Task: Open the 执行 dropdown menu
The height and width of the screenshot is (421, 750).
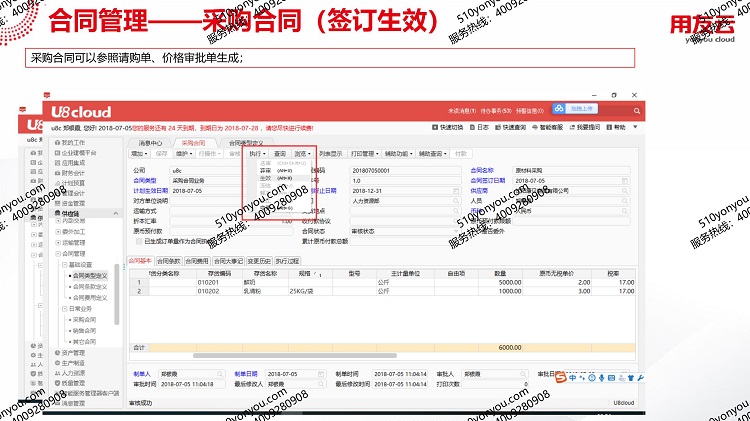Action: [x=257, y=154]
